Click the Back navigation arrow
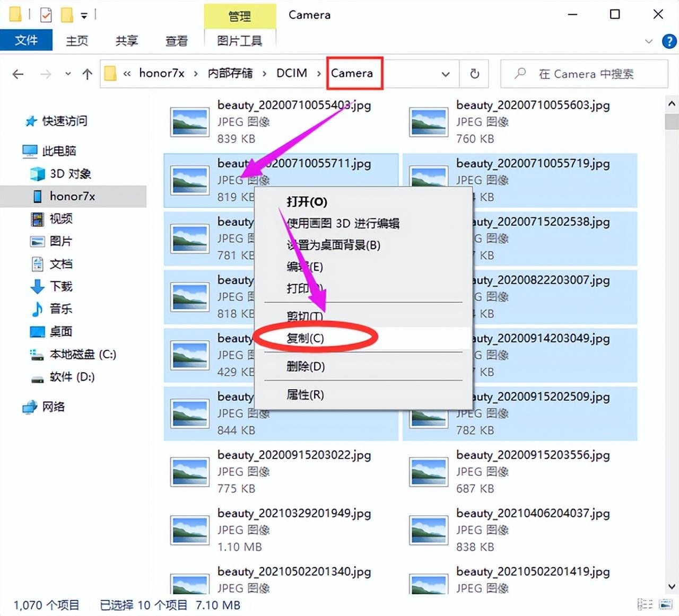The height and width of the screenshot is (616, 679). (x=18, y=74)
